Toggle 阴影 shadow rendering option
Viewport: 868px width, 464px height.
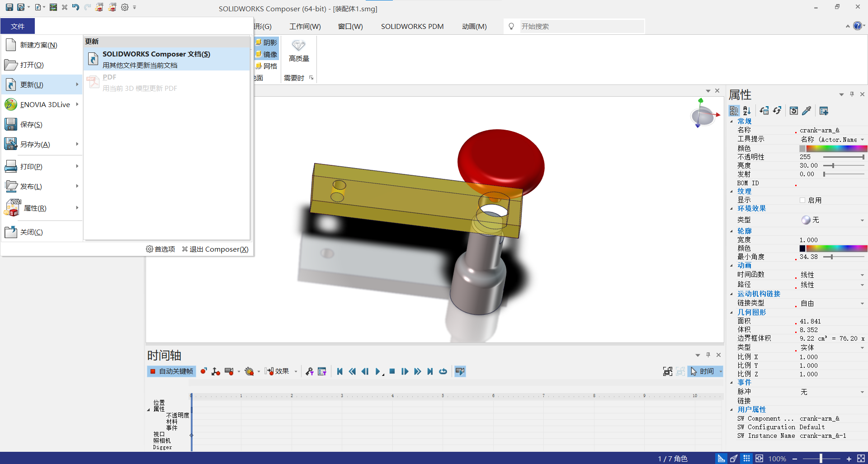click(x=266, y=42)
